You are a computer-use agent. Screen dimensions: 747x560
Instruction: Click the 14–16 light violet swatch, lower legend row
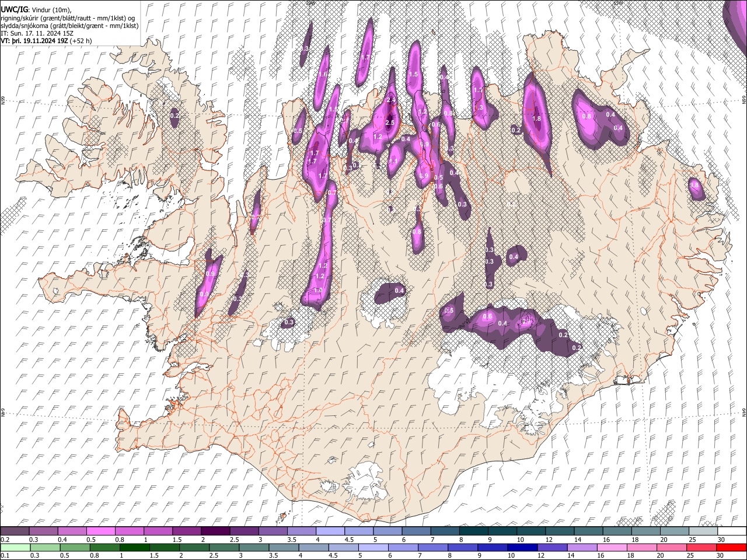coord(582,547)
